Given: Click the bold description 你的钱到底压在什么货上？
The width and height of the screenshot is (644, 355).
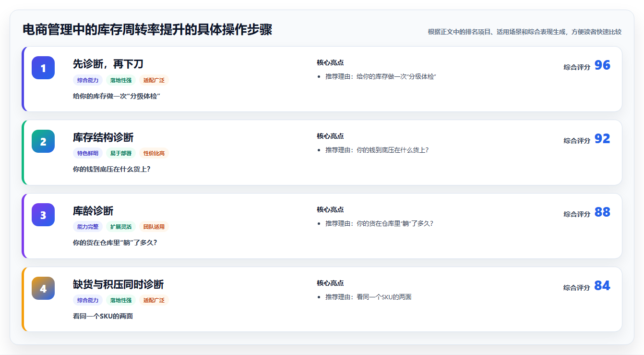Looking at the screenshot, I should [112, 169].
